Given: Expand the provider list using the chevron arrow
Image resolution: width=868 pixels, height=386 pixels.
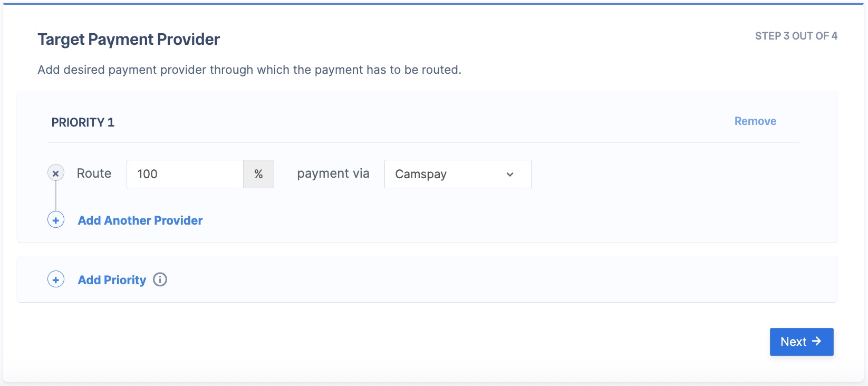Looking at the screenshot, I should [510, 175].
